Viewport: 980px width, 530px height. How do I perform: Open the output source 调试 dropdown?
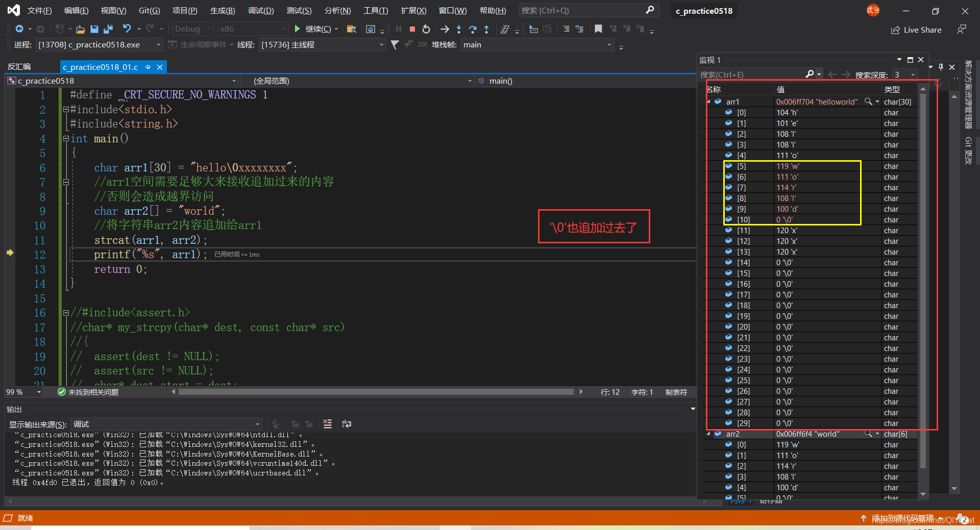pos(167,424)
